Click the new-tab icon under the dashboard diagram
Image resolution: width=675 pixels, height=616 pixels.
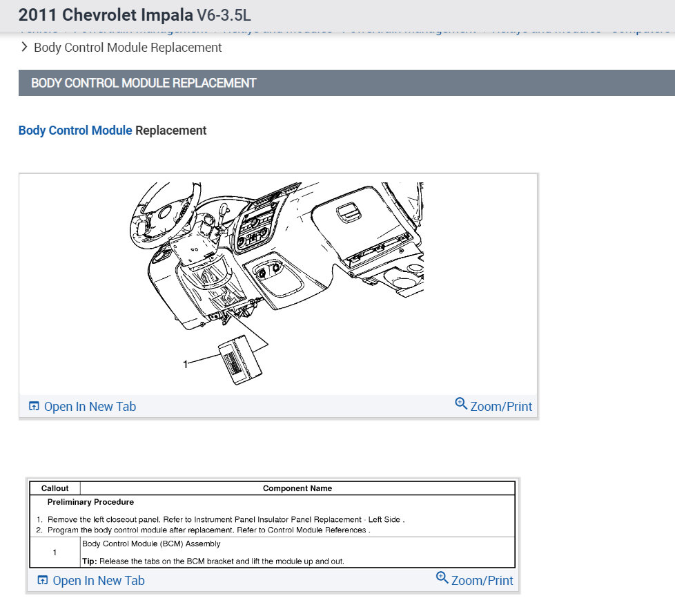coord(34,406)
